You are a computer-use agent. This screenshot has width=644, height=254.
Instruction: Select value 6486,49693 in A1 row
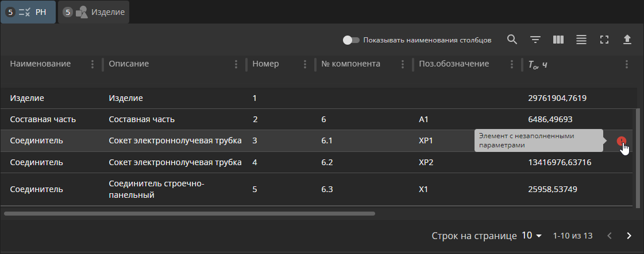click(550, 120)
